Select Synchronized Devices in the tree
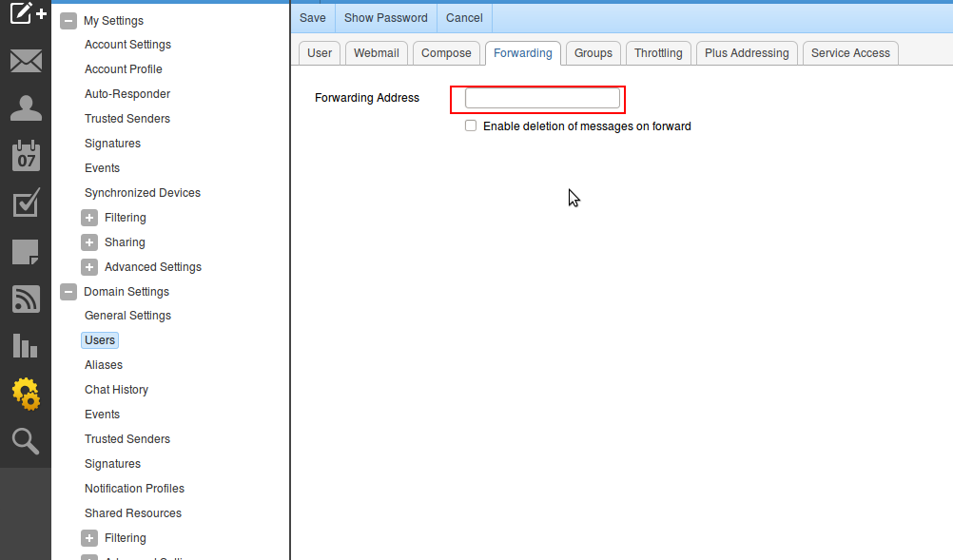 click(143, 193)
